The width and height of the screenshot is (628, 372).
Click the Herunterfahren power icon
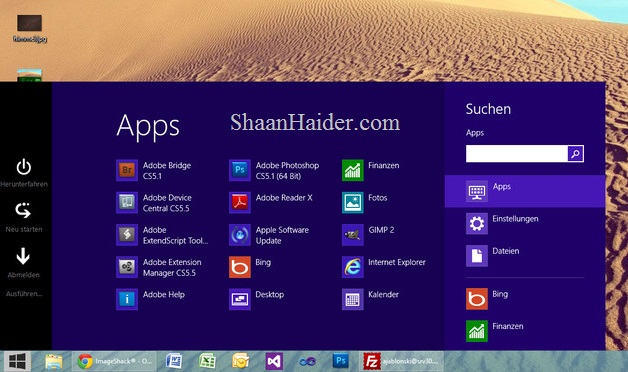point(24,167)
